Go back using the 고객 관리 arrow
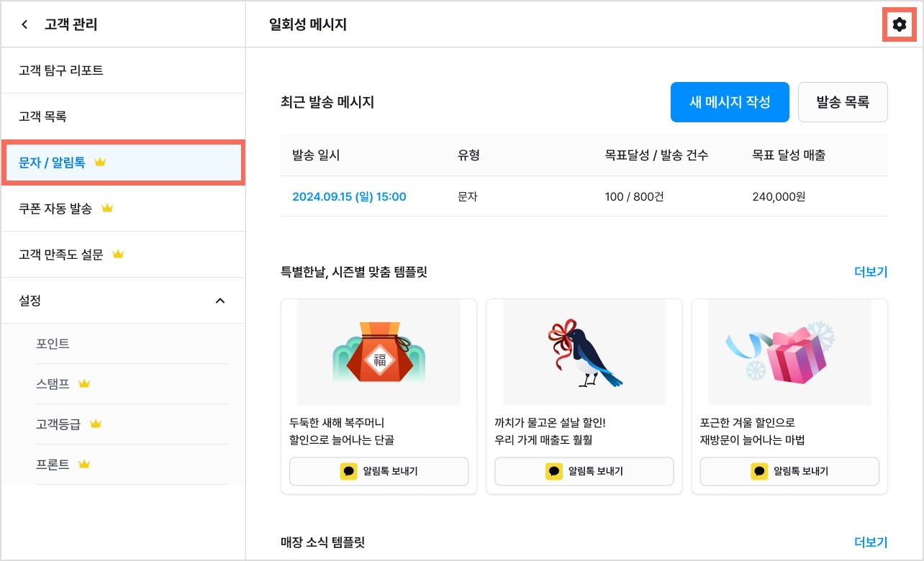 coord(24,24)
